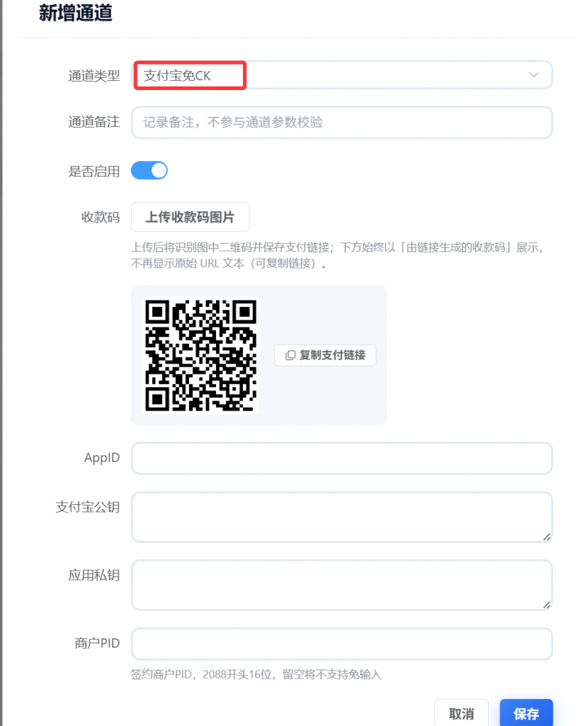Focus the 商户PID input field
Screen dimensions: 588x726
pyautogui.click(x=342, y=644)
